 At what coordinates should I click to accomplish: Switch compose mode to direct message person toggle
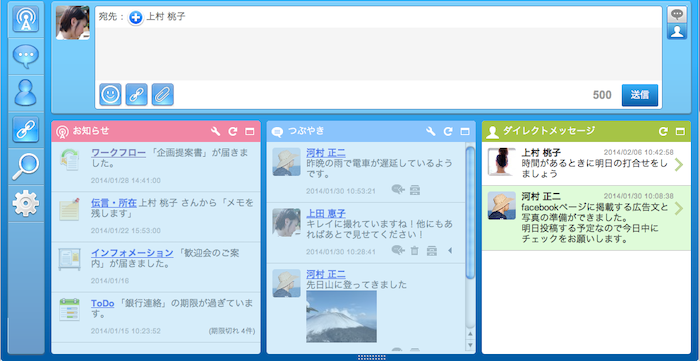[x=677, y=31]
